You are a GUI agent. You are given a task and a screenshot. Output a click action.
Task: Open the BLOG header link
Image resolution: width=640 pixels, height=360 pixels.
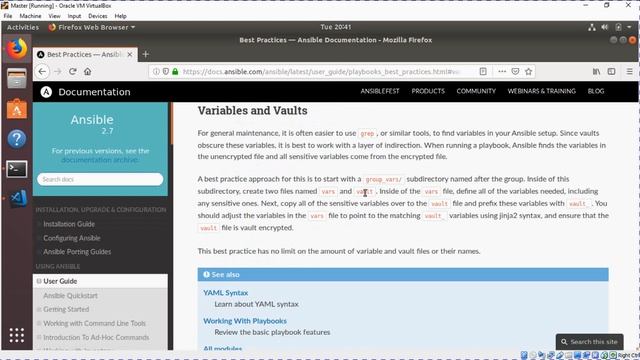pyautogui.click(x=596, y=91)
